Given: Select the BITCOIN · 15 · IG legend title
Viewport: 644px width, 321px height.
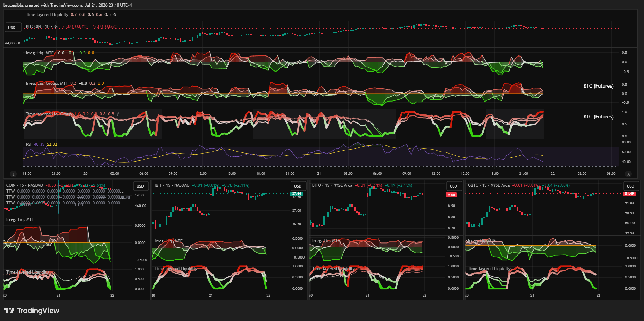Looking at the screenshot, I should coord(42,27).
